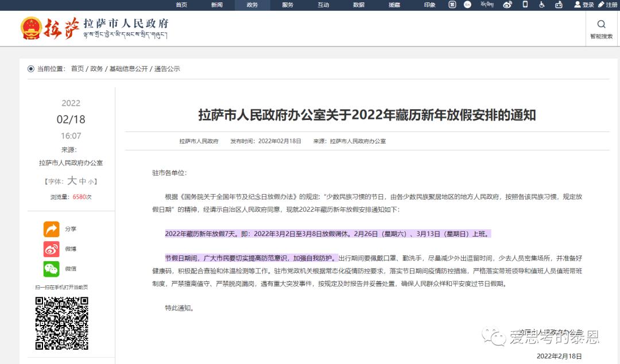The height and width of the screenshot is (364, 620).
Task: Select the mobile version phone icon
Action: [525, 5]
